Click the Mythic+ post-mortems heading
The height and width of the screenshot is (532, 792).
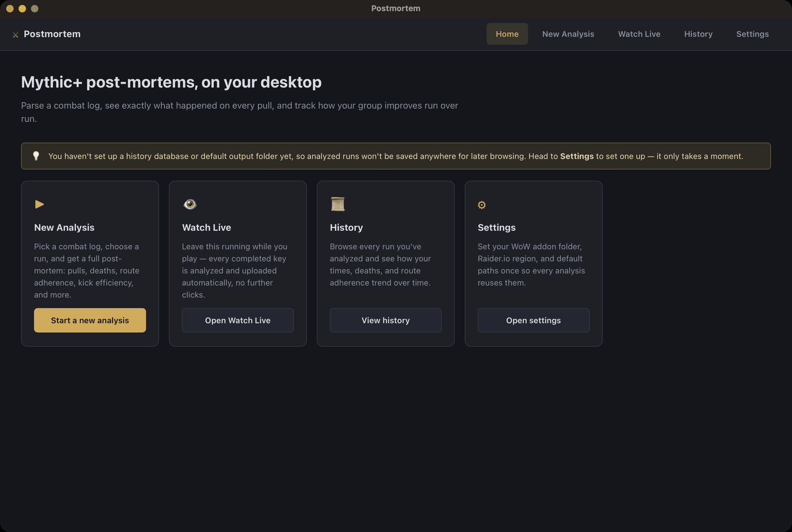coord(171,82)
